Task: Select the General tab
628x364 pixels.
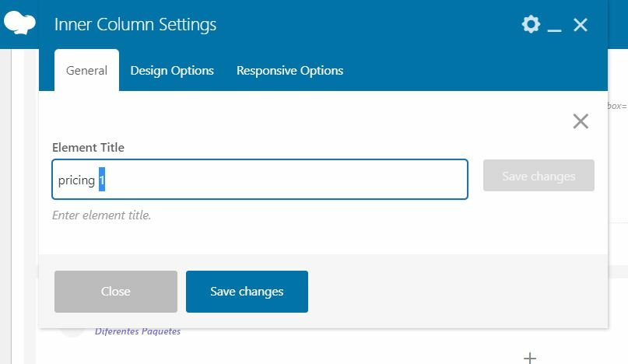Action: pyautogui.click(x=86, y=71)
